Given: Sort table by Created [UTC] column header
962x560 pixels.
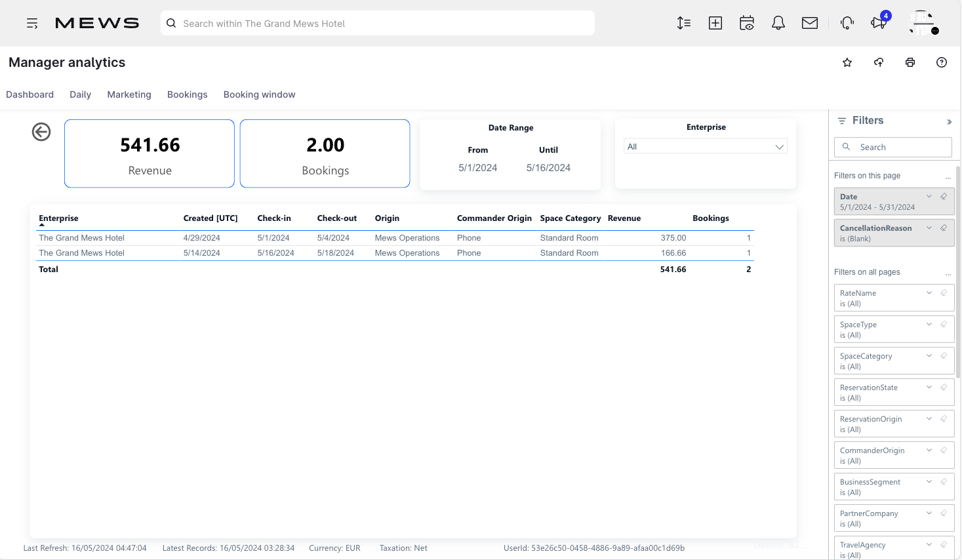Looking at the screenshot, I should coord(210,218).
